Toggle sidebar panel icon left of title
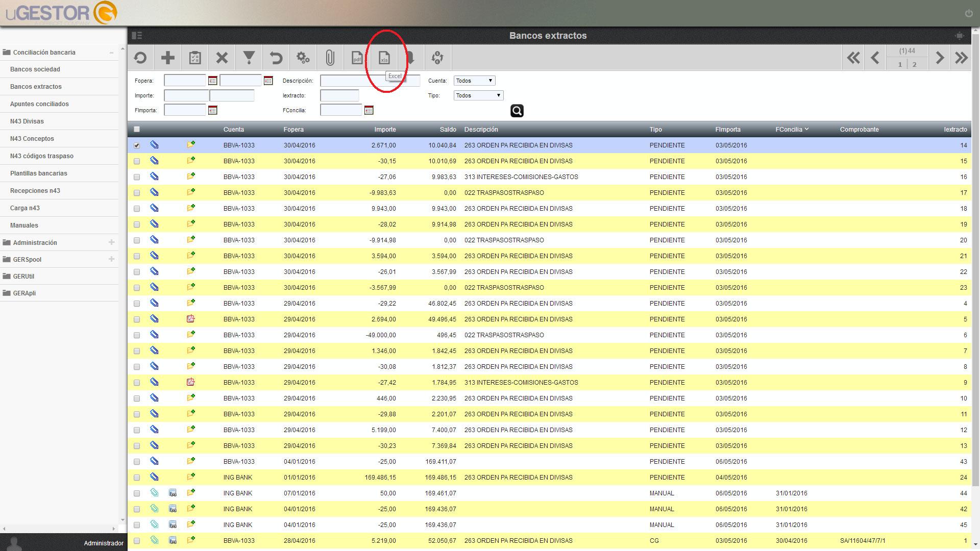The image size is (980, 551). (137, 35)
